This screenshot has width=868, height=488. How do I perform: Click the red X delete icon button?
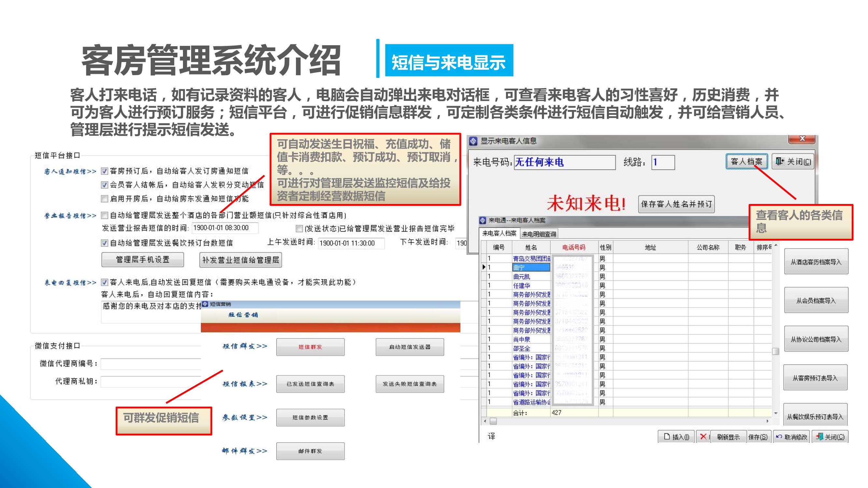click(703, 437)
